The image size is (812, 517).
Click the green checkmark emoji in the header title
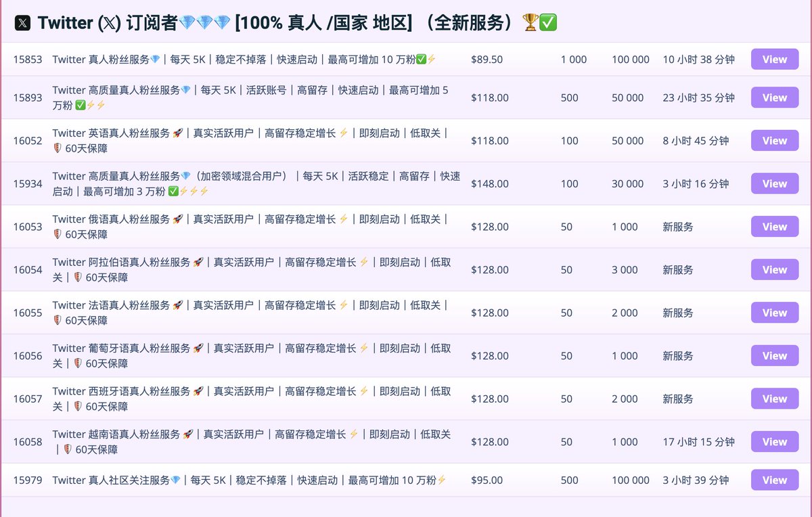547,22
